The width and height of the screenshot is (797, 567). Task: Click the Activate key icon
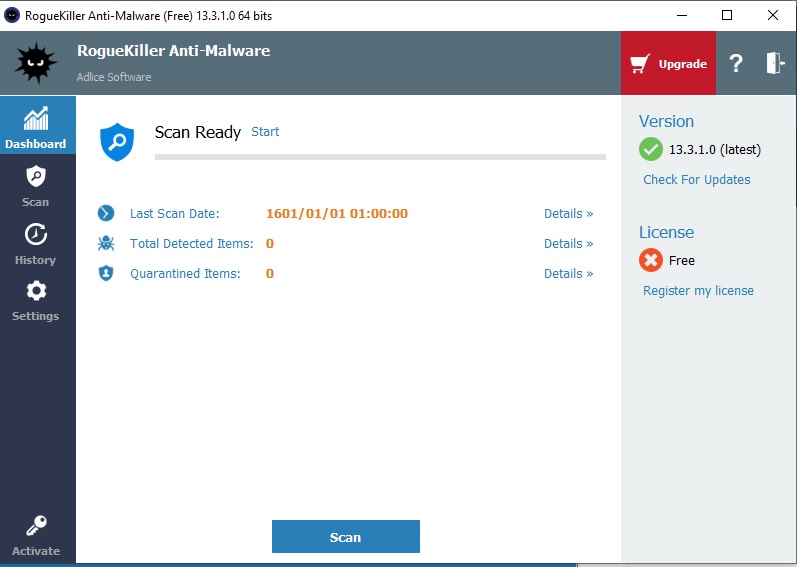(x=36, y=527)
